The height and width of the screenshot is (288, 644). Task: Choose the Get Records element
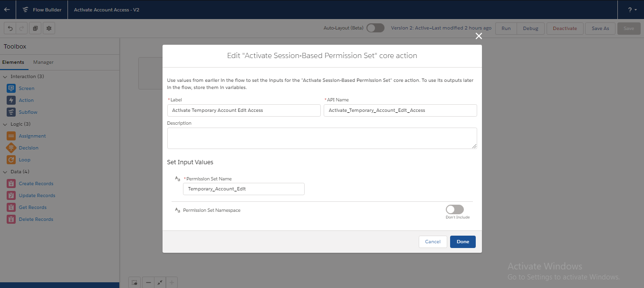(x=32, y=207)
